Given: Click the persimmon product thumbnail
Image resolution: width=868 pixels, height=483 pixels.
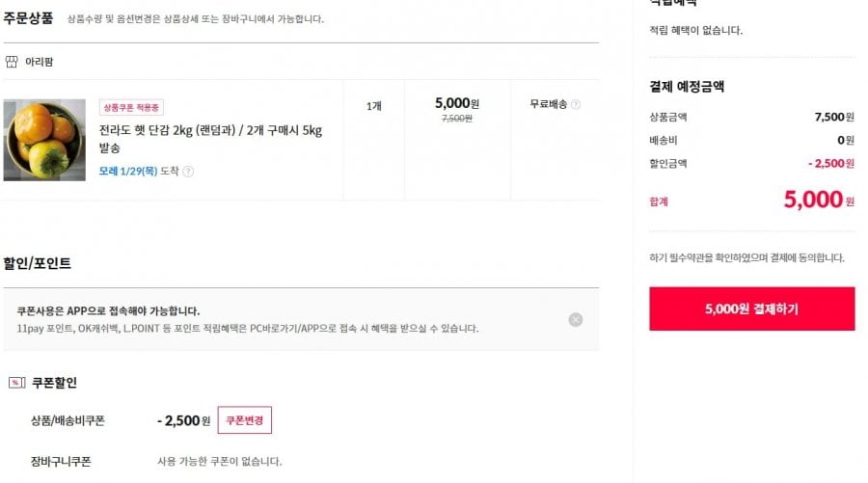Looking at the screenshot, I should (x=44, y=140).
